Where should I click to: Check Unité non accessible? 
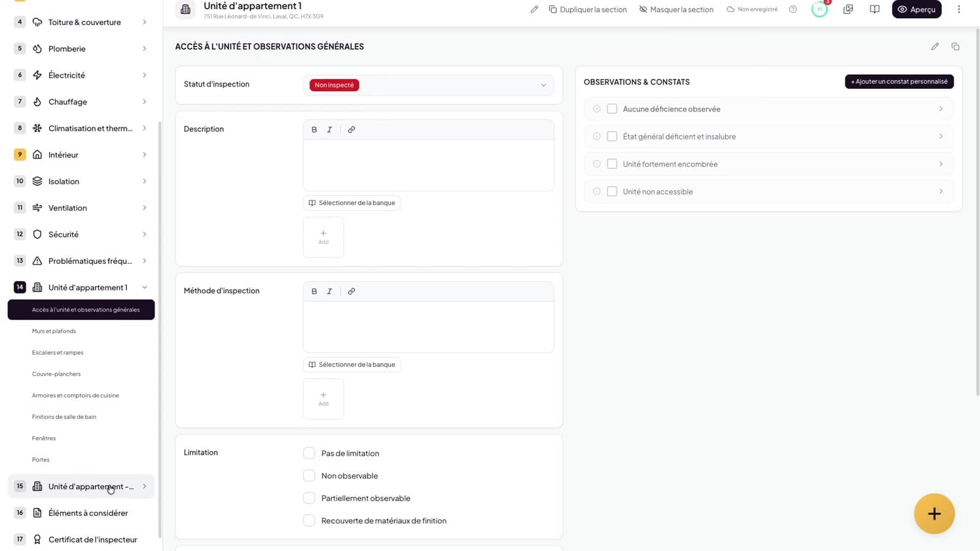click(612, 192)
